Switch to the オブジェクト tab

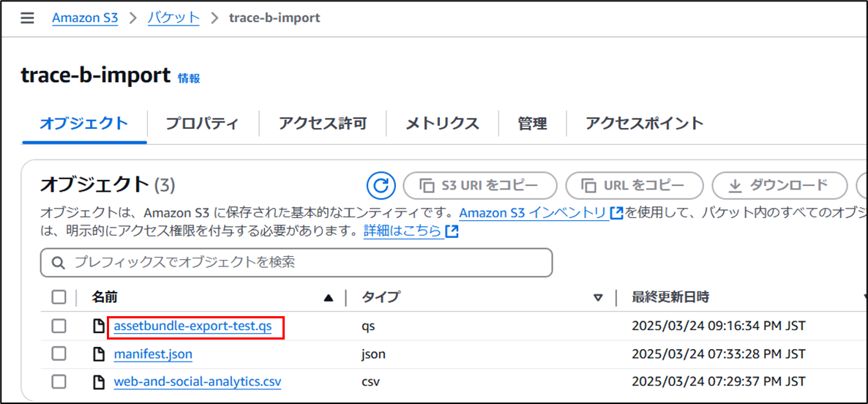[x=84, y=124]
